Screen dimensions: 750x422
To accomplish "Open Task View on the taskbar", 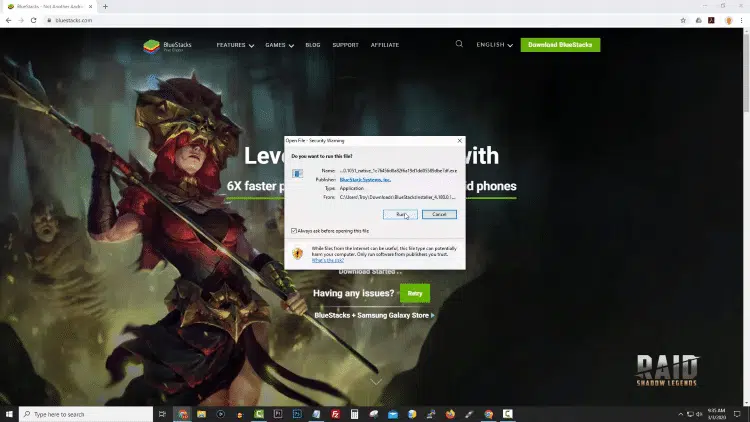I will coord(162,414).
